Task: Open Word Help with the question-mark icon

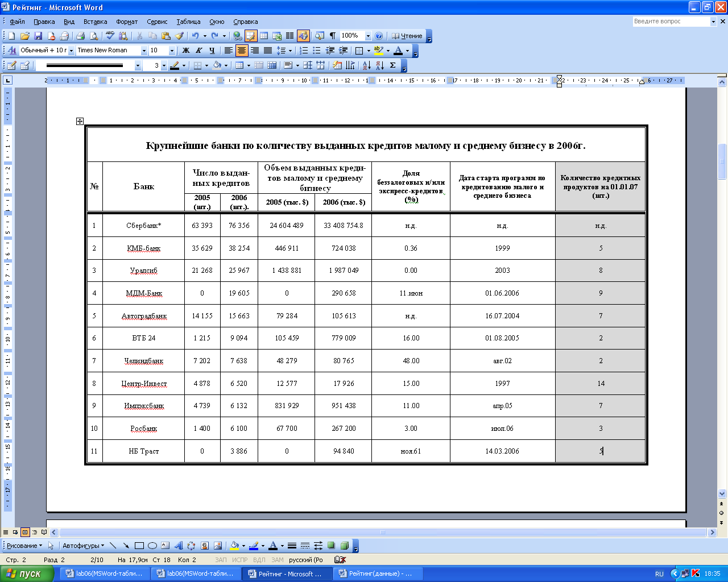Action: click(379, 36)
